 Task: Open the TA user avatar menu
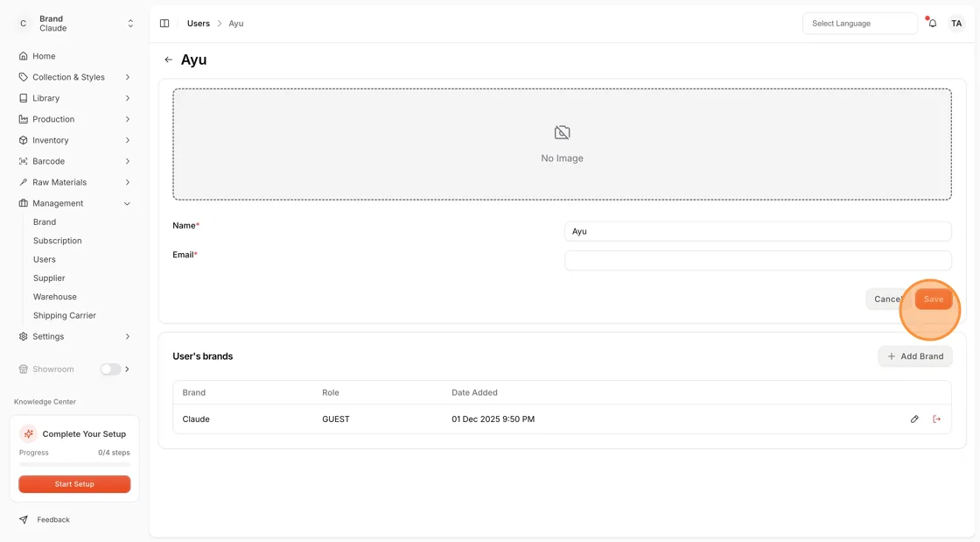pos(956,23)
